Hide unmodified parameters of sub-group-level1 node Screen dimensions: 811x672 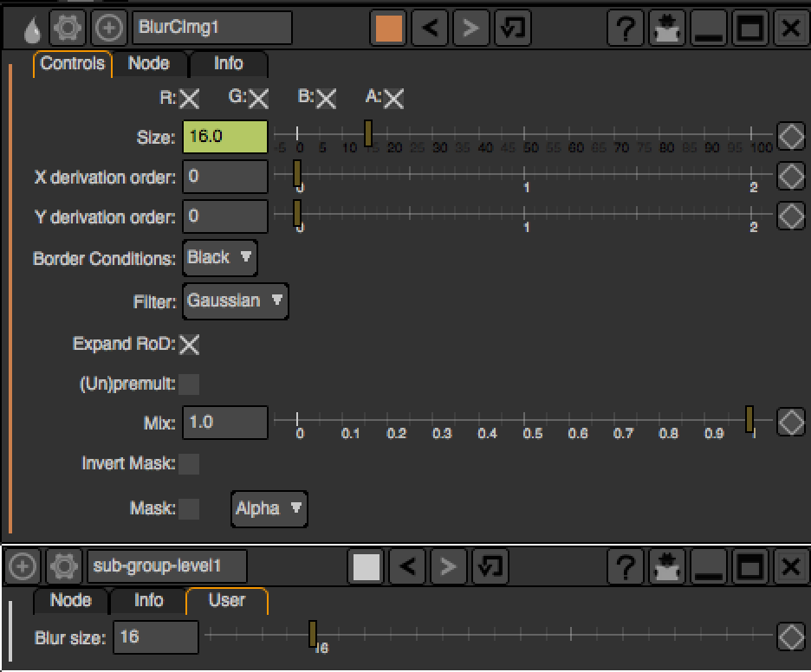[665, 567]
